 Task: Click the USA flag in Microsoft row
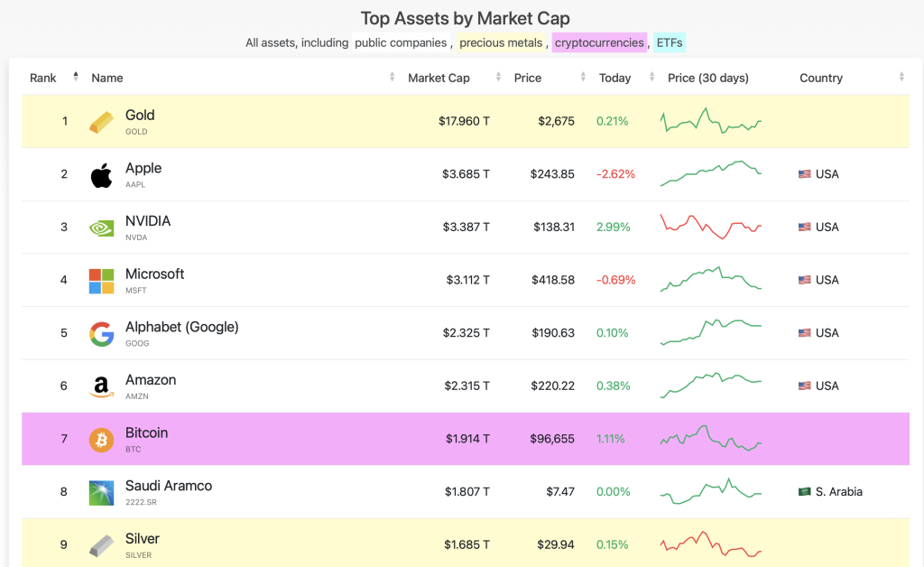coord(804,280)
